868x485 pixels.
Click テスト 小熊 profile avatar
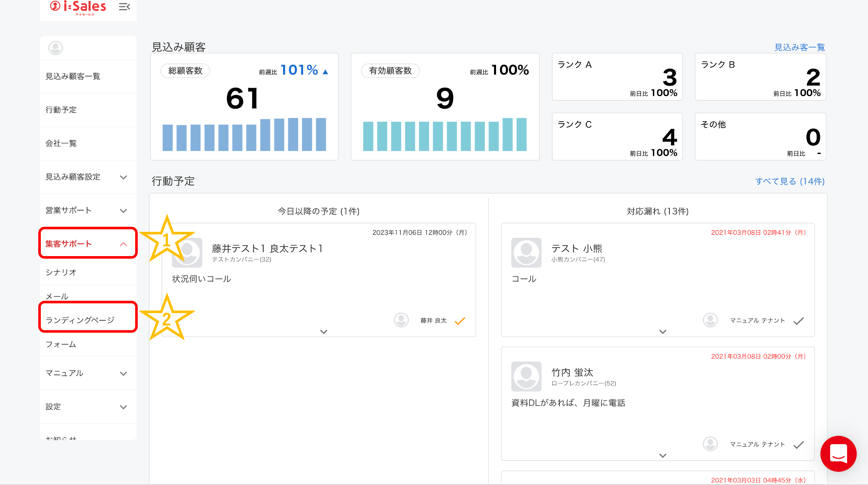tap(526, 253)
